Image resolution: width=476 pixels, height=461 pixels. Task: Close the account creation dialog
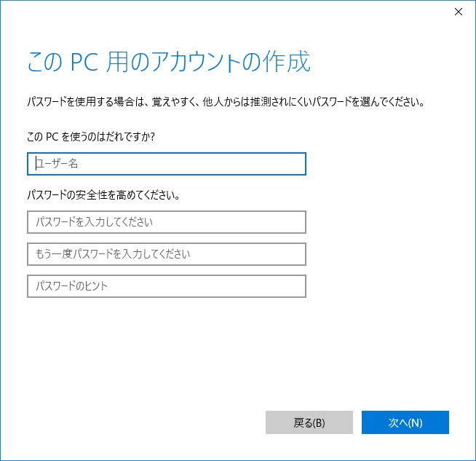(x=458, y=12)
